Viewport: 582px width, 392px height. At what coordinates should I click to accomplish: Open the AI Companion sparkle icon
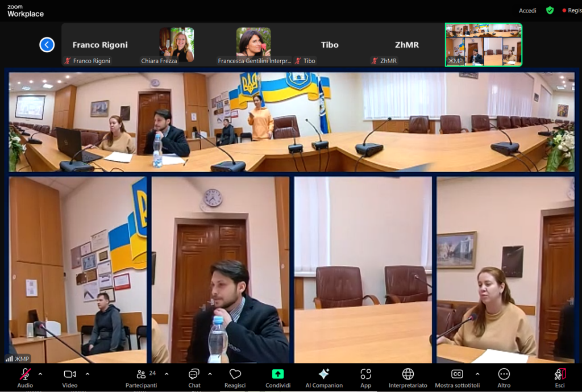click(x=323, y=374)
